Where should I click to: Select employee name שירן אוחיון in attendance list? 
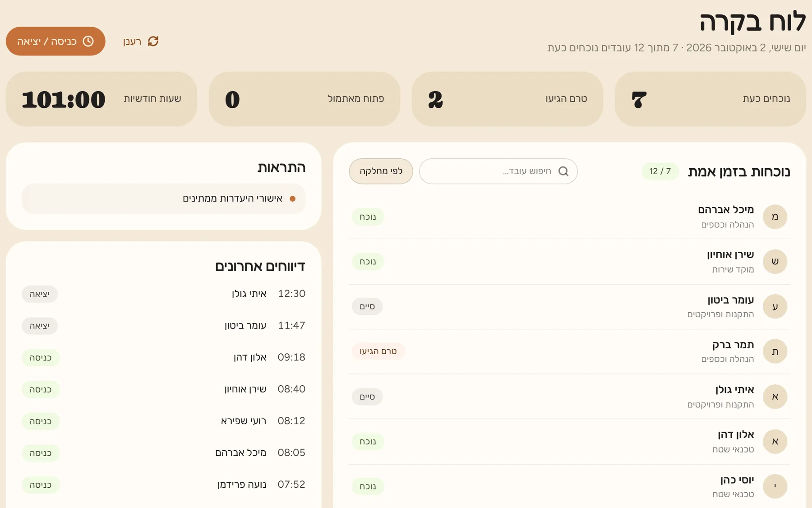(x=730, y=255)
